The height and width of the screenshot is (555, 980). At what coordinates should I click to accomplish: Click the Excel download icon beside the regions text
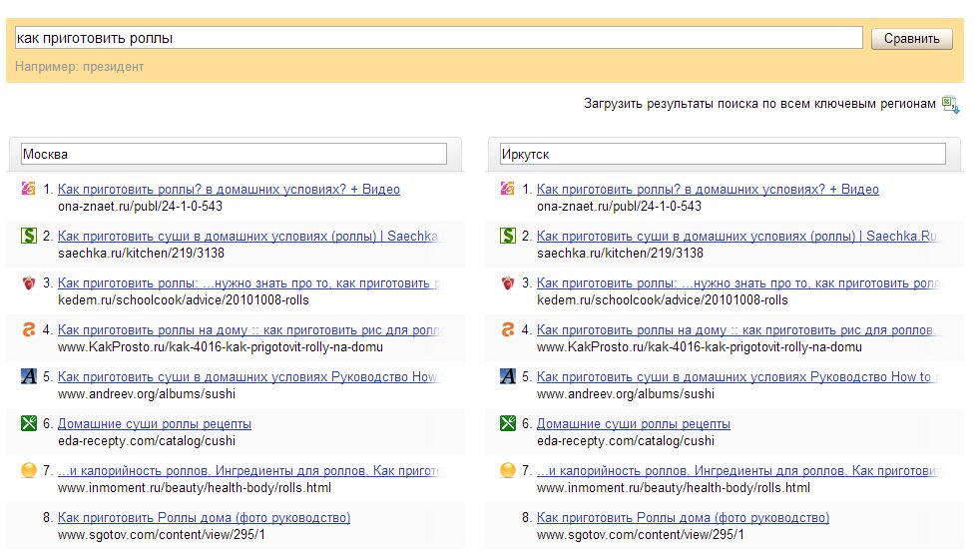pyautogui.click(x=950, y=104)
